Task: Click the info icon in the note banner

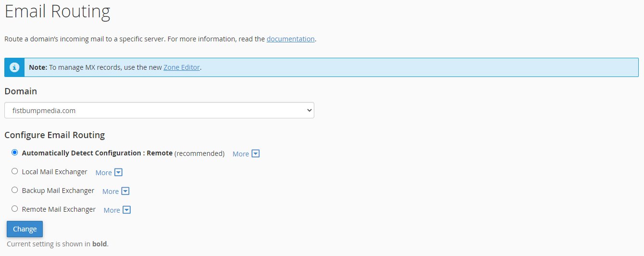Action: (14, 67)
